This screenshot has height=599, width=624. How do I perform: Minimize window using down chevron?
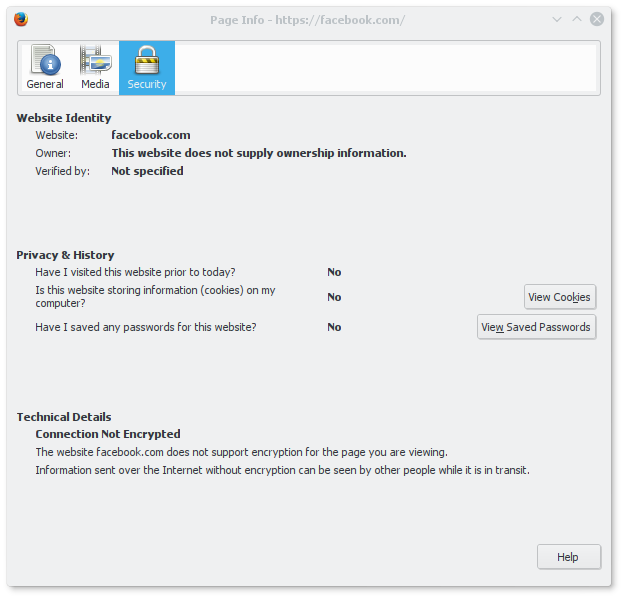[x=557, y=20]
